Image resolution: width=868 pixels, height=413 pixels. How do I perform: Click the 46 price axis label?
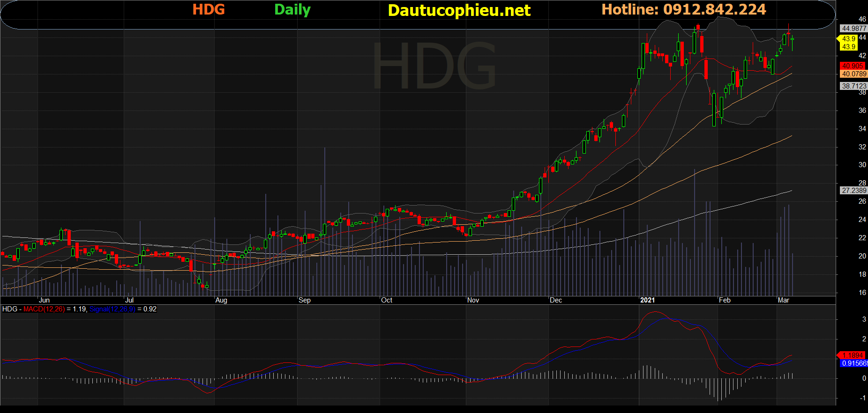coord(862,19)
